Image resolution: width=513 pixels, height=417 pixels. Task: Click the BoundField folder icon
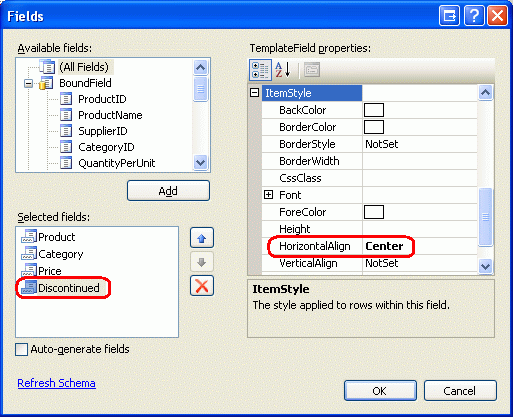(x=46, y=83)
